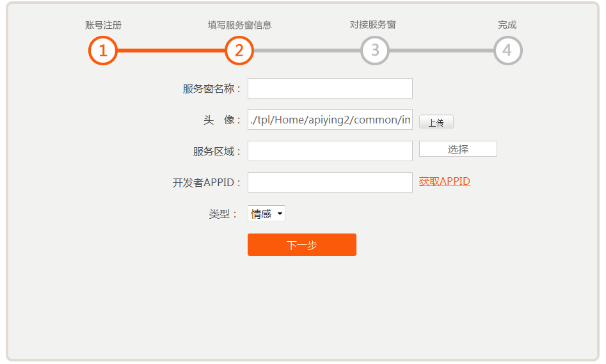Select the 完成 step label
The height and width of the screenshot is (364, 606).
507,25
